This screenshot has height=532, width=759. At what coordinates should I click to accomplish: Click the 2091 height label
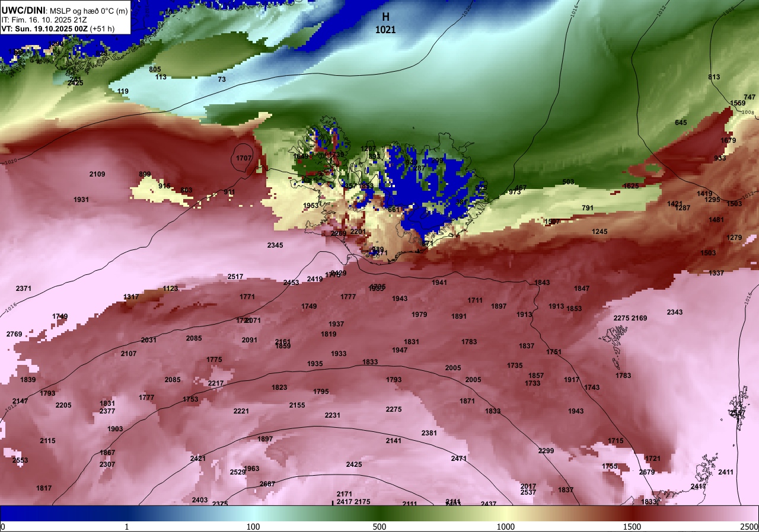[250, 340]
